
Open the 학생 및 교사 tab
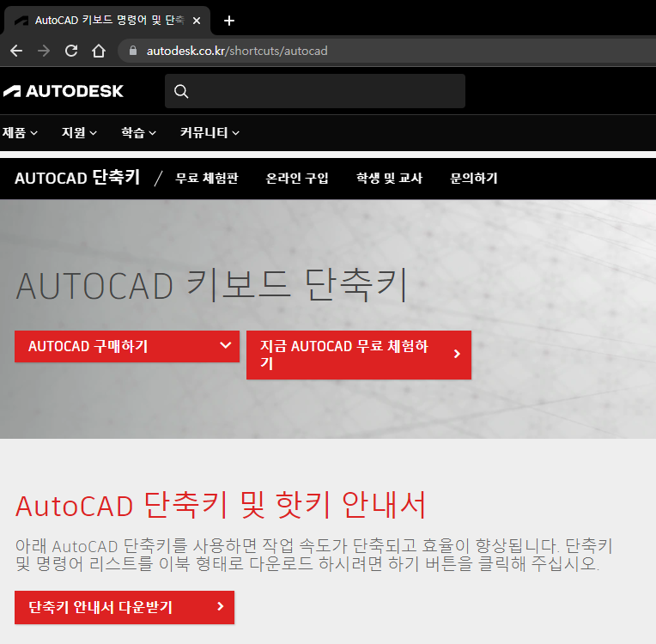[389, 179]
